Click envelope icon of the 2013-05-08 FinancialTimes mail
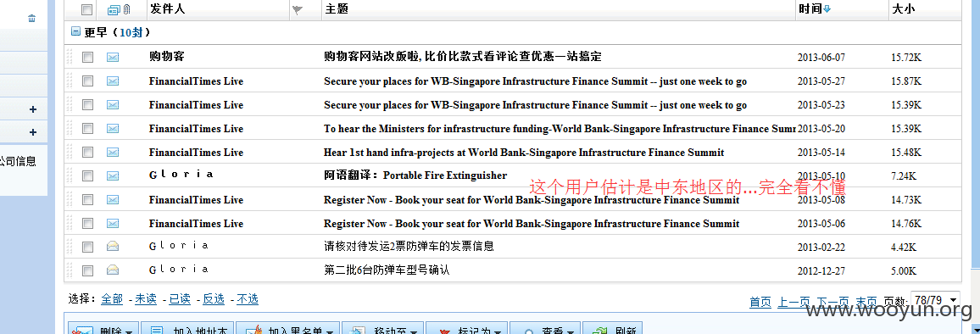This screenshot has width=980, height=334. (x=113, y=199)
